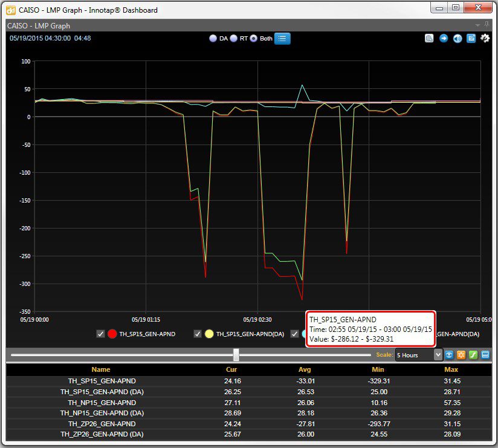Click the yellow TH_SP15_GEN-APND(DA) color swatch
Viewport: 498px width, 448px height.
(209, 334)
